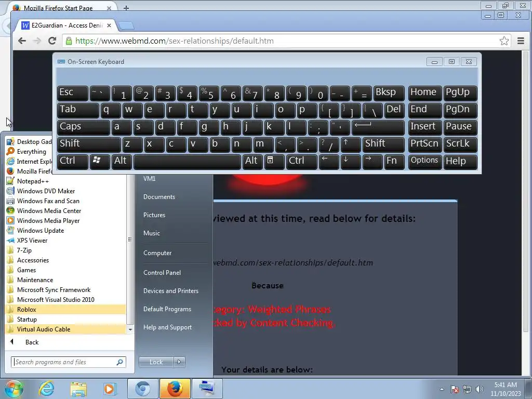Viewport: 532px width, 399px height.
Task: Expand Microsoft Sync Framework folder
Action: coord(54,290)
